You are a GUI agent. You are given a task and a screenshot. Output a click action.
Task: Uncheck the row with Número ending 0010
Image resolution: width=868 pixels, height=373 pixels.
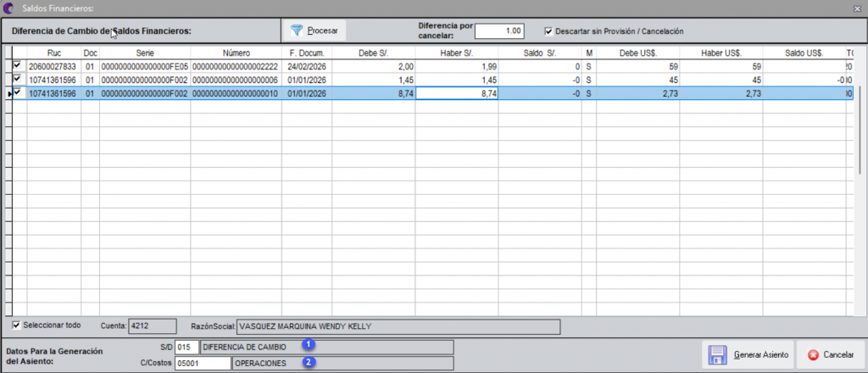point(17,93)
